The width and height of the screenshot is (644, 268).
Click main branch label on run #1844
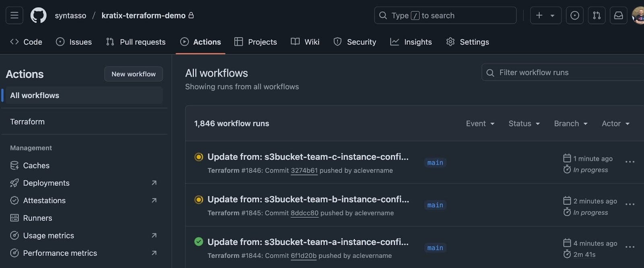pos(435,248)
